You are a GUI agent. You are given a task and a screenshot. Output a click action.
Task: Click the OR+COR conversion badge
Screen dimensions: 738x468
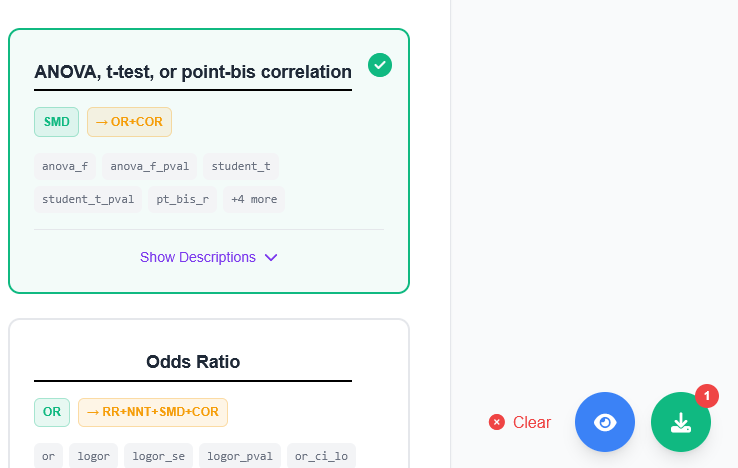[x=129, y=122]
